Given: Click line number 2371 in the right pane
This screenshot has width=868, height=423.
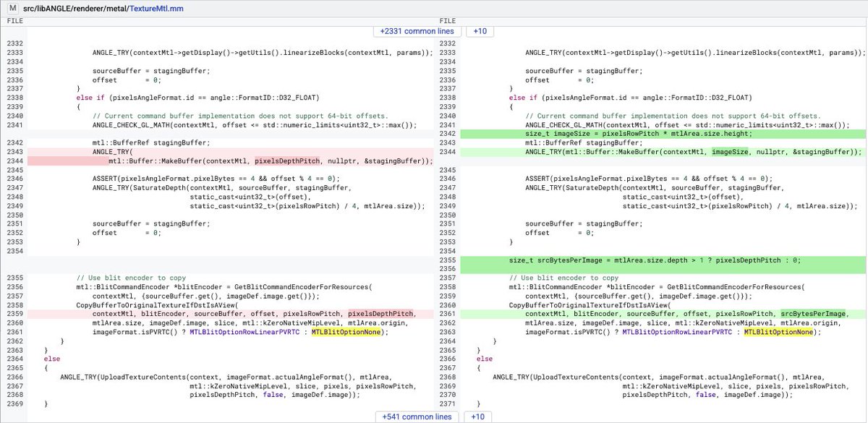Looking at the screenshot, I should [450, 406].
